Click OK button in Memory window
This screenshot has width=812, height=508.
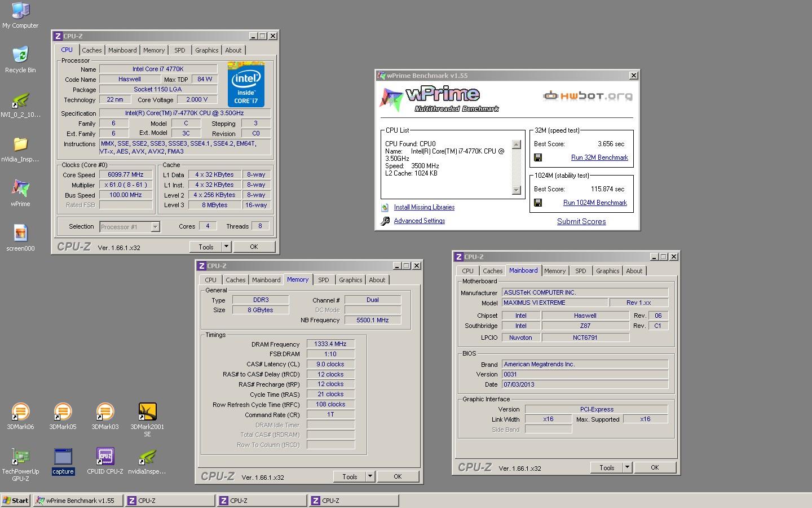click(x=398, y=476)
